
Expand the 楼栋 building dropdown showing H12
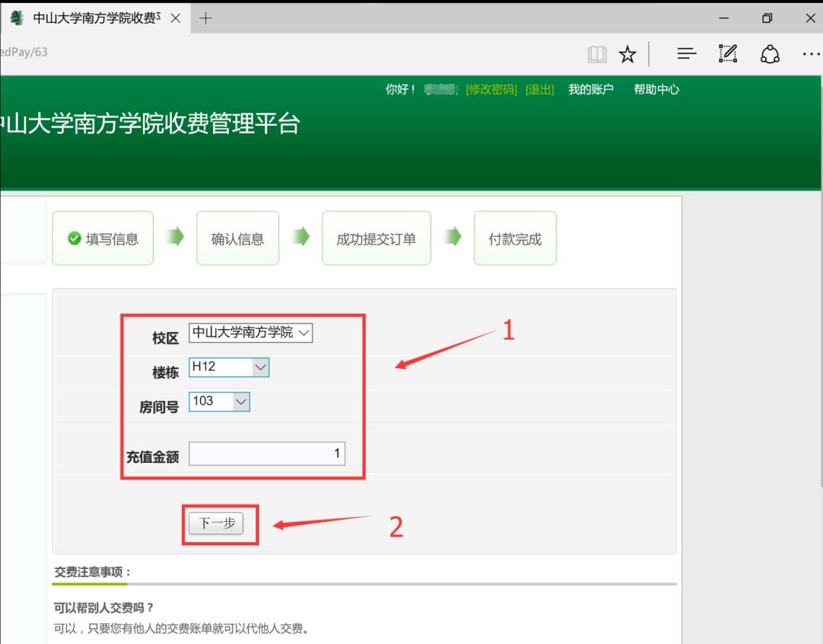(229, 367)
